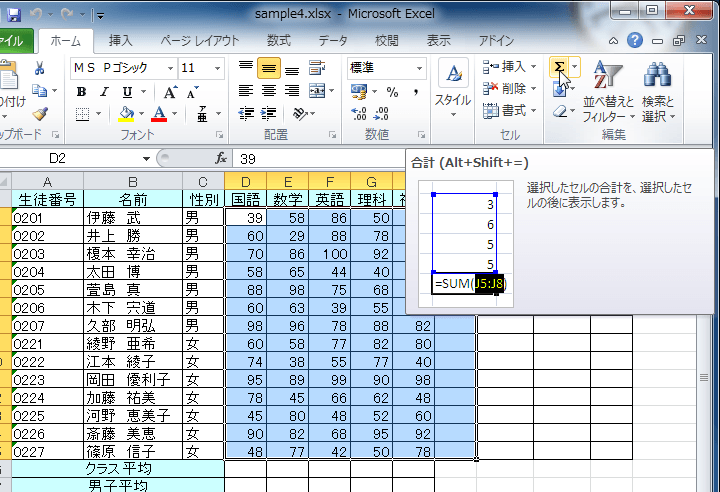Decrease font size button

pos(192,92)
